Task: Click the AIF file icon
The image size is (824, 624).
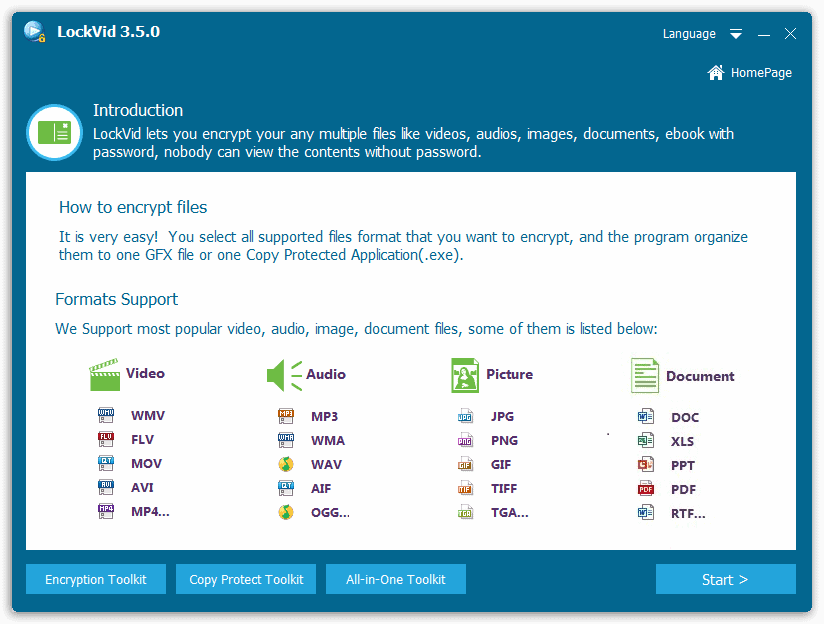Action: pos(286,488)
